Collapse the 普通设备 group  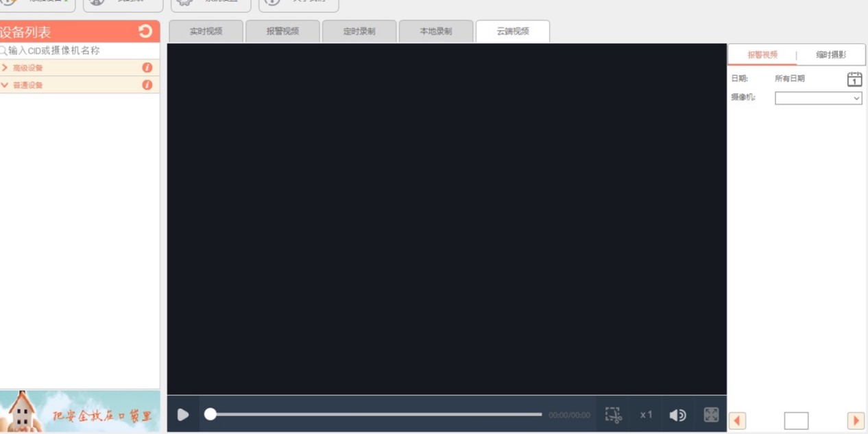point(5,85)
